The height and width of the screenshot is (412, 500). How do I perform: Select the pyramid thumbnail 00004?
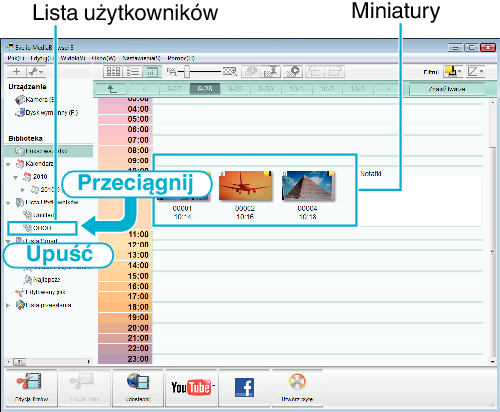[x=308, y=186]
